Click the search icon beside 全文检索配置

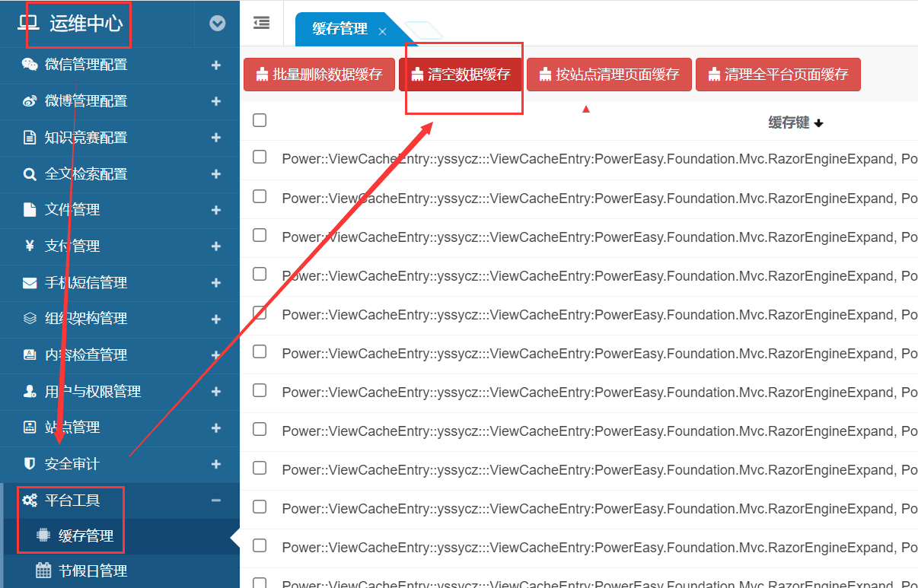click(x=30, y=174)
